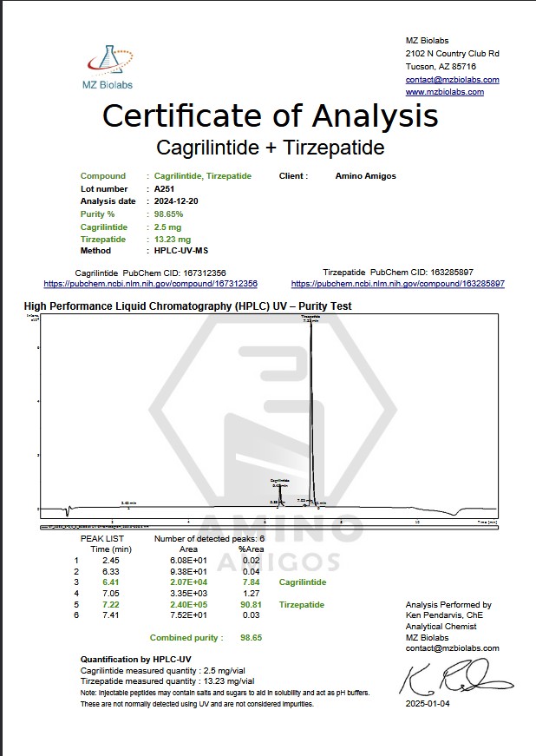Viewport: 536px width, 756px height.
Task: Open the contact@mzbiolabs.com email link in header
Action: tap(452, 80)
